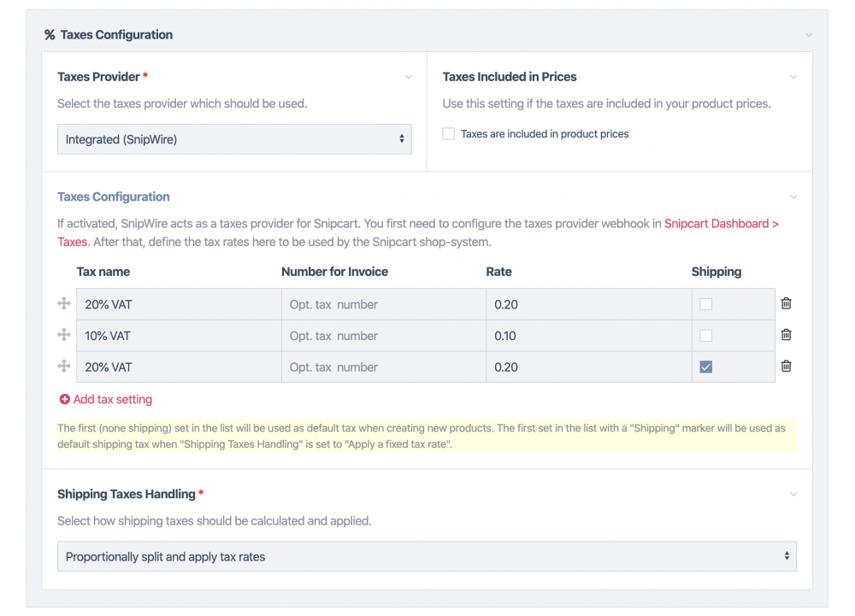855x616 pixels.
Task: Click the percent icon in the Taxes Configuration header
Action: 50,35
